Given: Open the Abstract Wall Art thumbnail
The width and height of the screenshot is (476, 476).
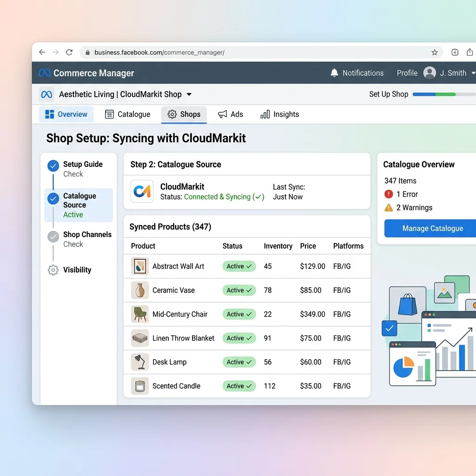Looking at the screenshot, I should (140, 266).
